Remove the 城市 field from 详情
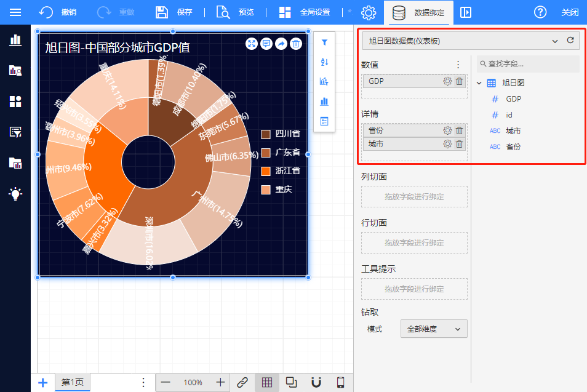The width and height of the screenshot is (587, 392). pyautogui.click(x=459, y=144)
